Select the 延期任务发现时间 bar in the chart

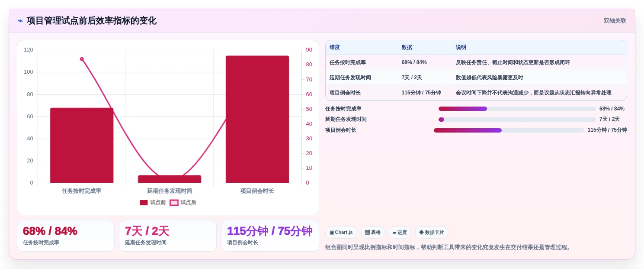pos(170,179)
